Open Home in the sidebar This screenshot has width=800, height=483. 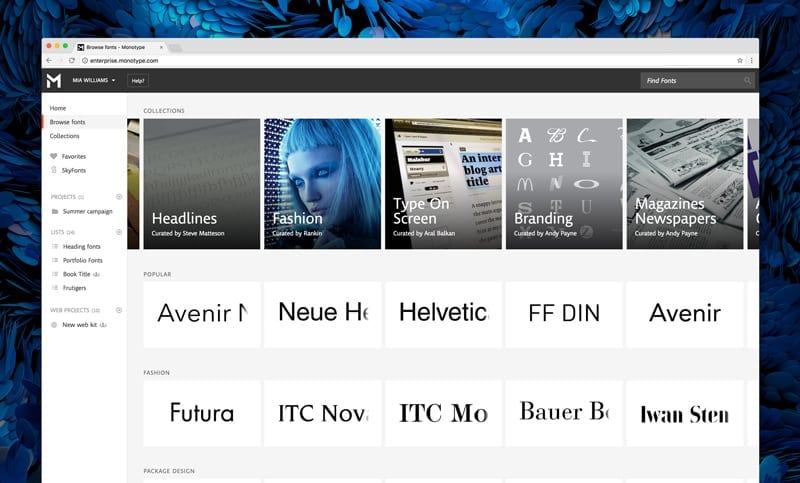(x=58, y=108)
